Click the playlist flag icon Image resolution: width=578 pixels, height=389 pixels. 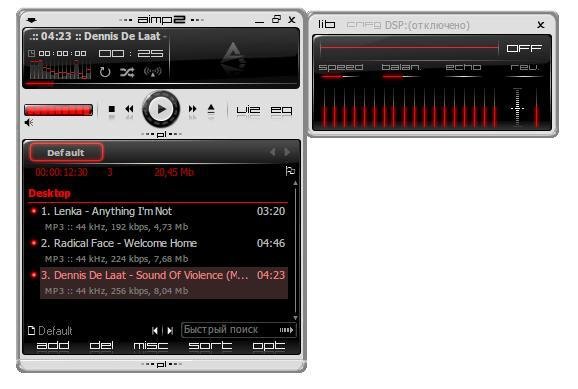pyautogui.click(x=290, y=171)
